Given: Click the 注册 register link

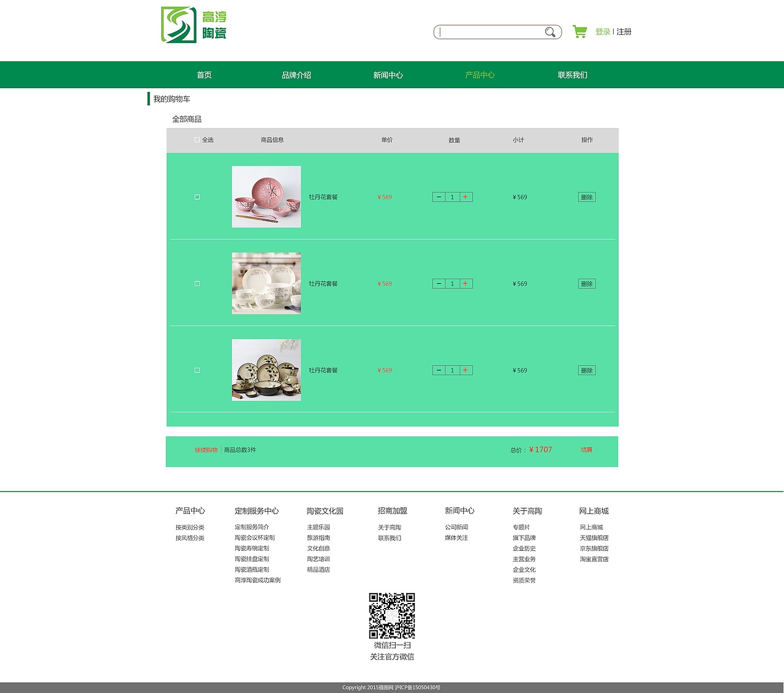Looking at the screenshot, I should pos(623,31).
